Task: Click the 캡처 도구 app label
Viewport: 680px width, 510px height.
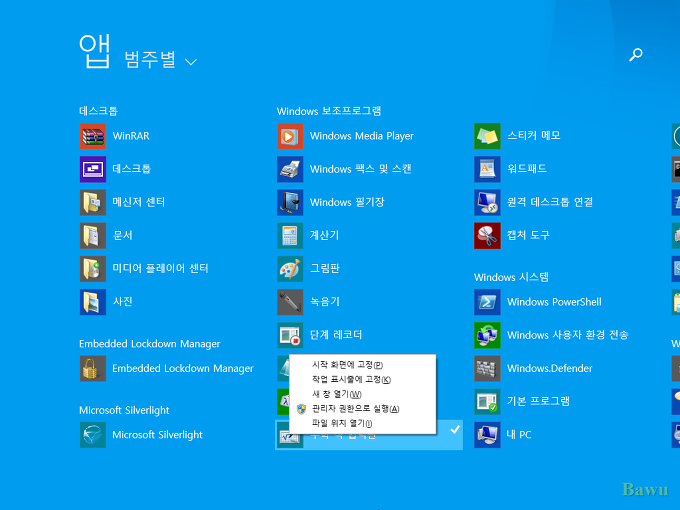Action: [x=528, y=235]
